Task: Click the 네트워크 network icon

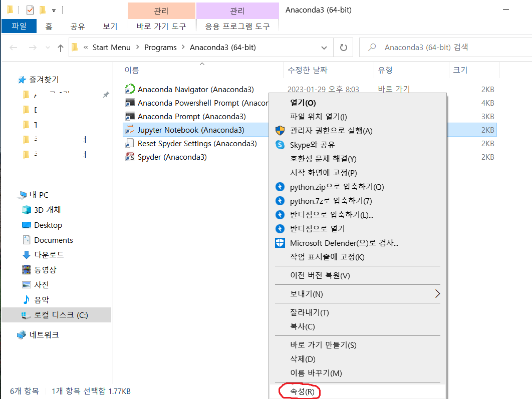Action: [22, 334]
